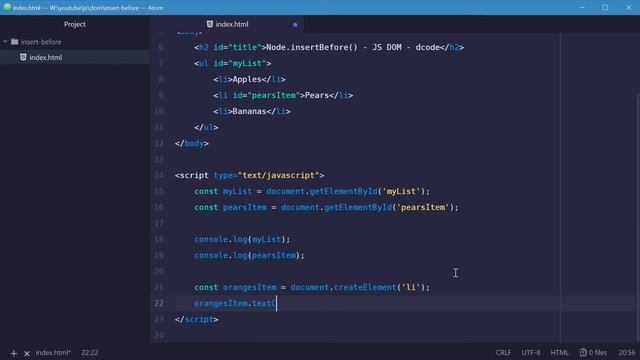Select the insert-before folder icon
Viewport: 640px width, 360px height.
pos(15,42)
